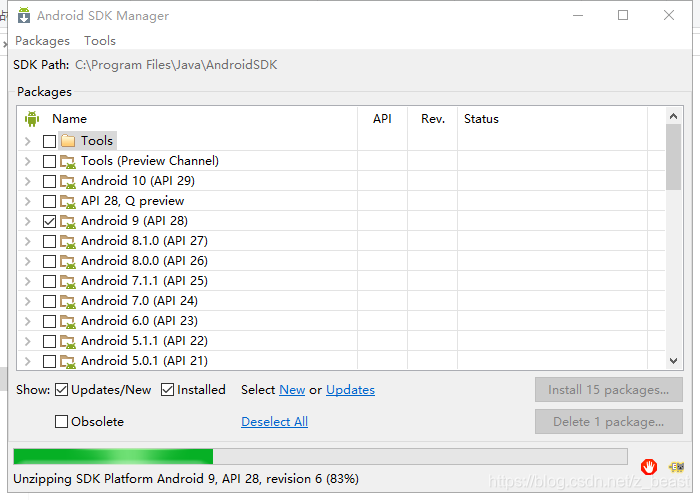Enable the Obsolete show filter checkbox
The width and height of the screenshot is (700, 500).
click(61, 421)
